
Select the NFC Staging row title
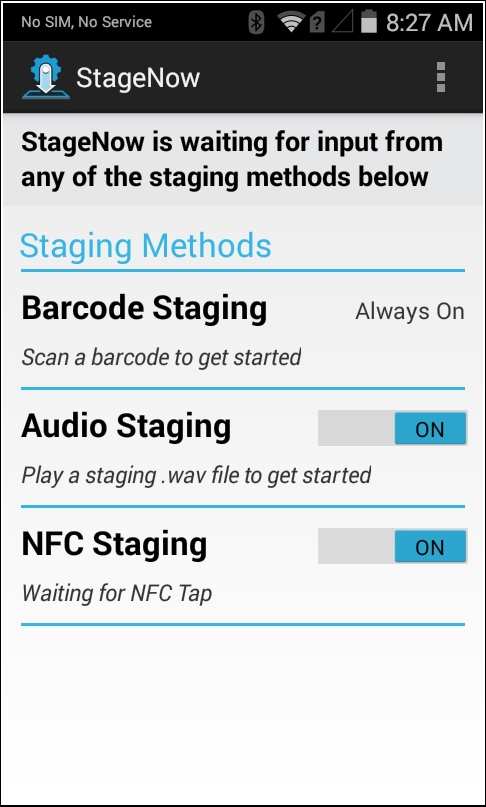point(114,545)
